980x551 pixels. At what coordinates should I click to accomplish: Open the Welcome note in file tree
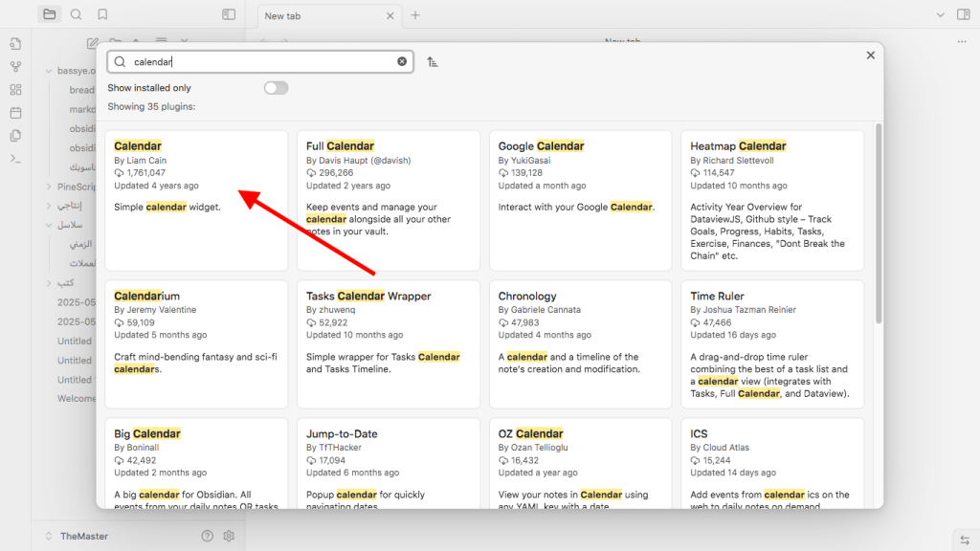(x=77, y=399)
